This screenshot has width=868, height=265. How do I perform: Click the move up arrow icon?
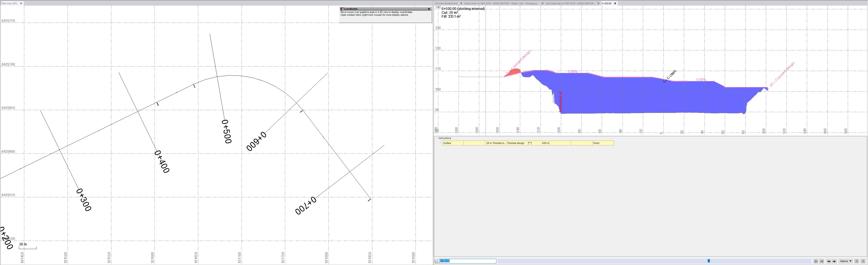[857, 261]
